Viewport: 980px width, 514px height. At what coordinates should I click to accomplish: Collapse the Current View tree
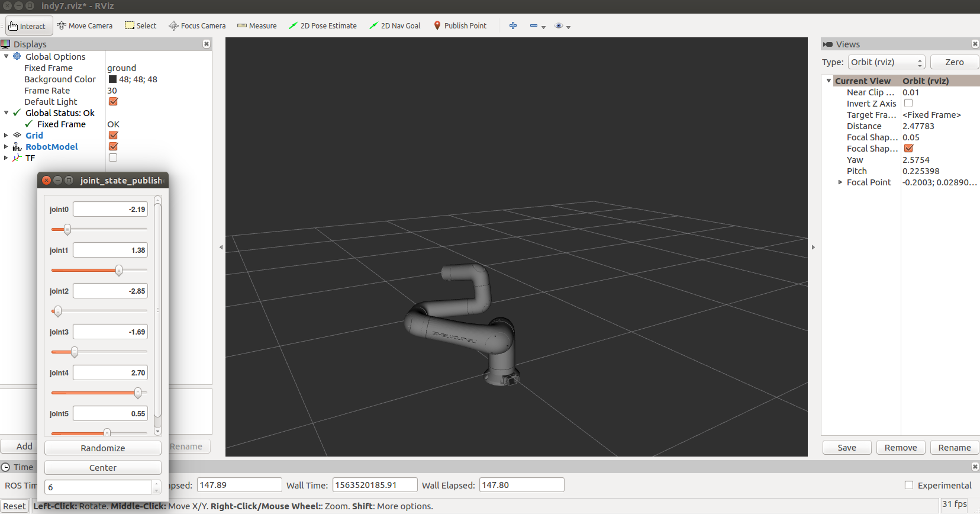point(829,81)
